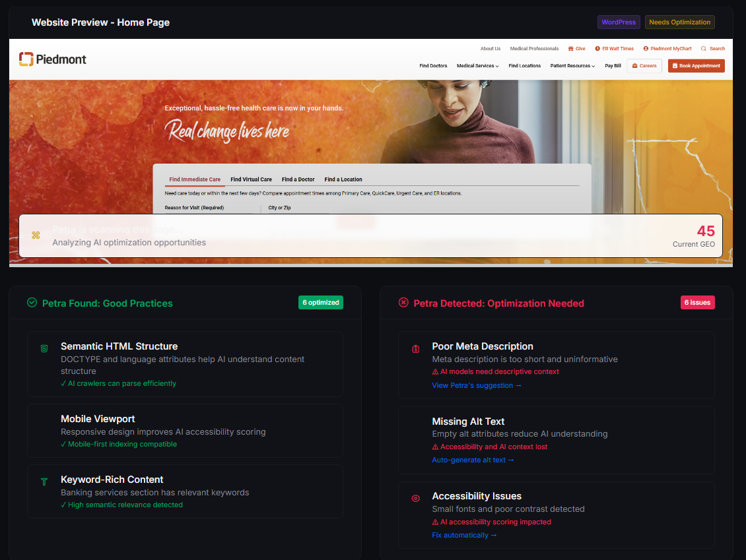Click the Piedmont MyChart user icon
The width and height of the screenshot is (746, 560).
click(646, 49)
